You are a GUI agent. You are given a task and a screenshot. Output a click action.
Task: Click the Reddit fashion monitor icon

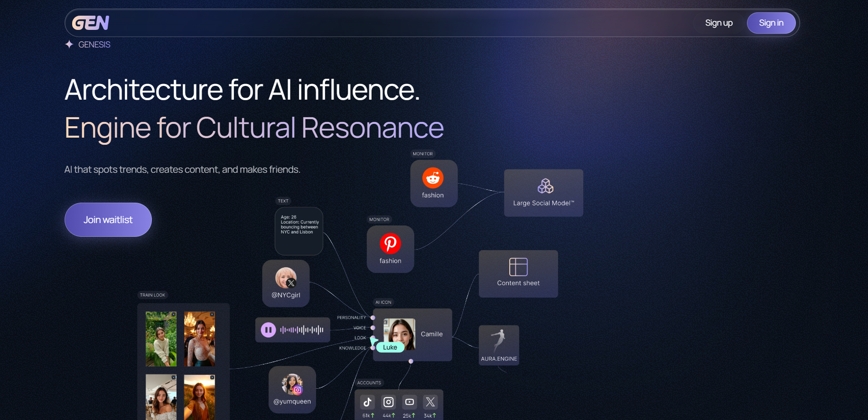[433, 178]
